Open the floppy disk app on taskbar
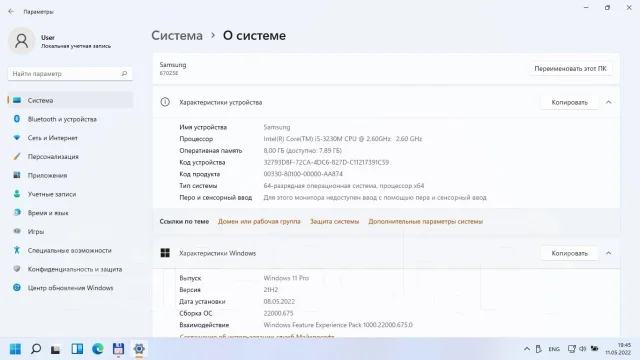640x360 pixels. (118, 349)
